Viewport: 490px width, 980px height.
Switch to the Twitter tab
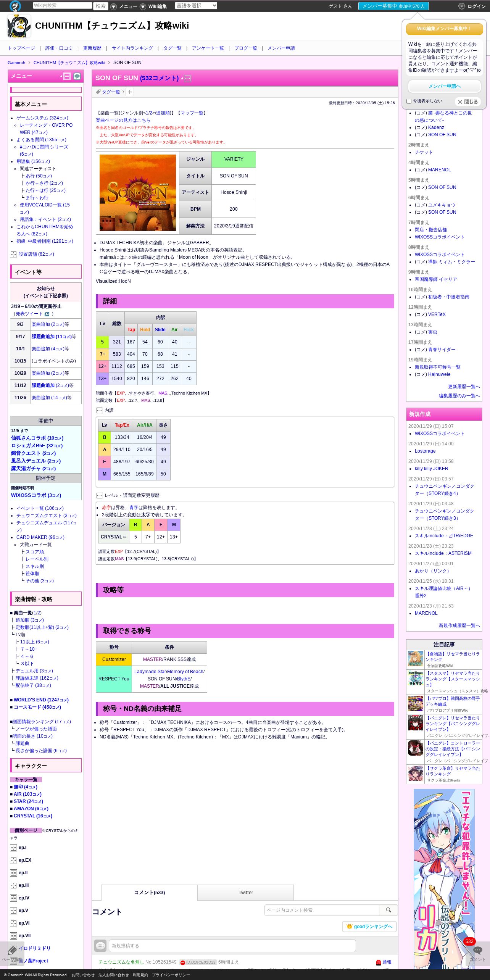coord(246,893)
